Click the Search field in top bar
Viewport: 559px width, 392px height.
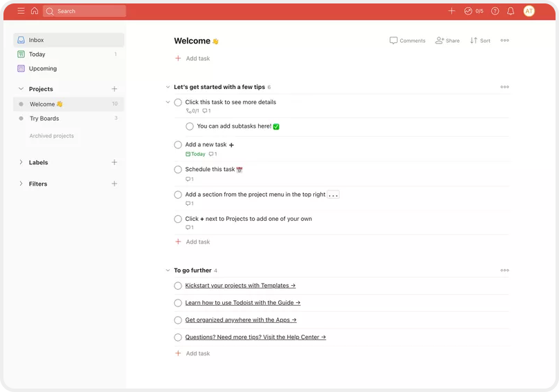tap(84, 11)
